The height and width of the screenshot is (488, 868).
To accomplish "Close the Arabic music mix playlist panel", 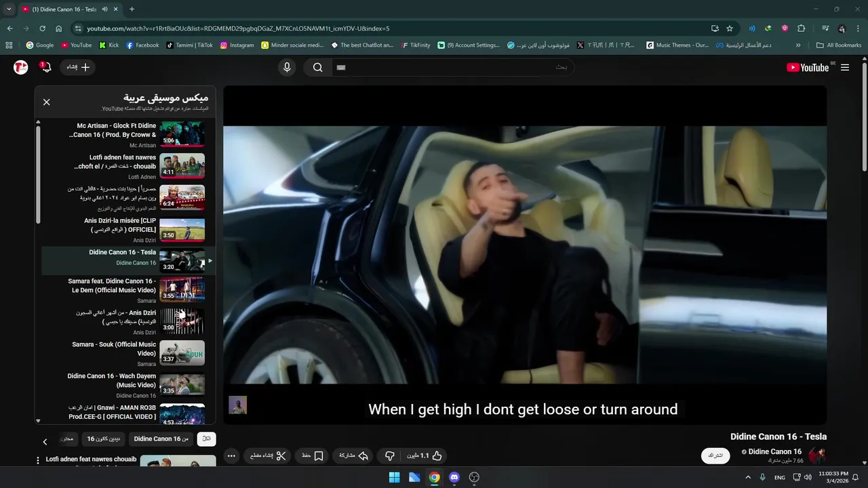I will point(46,102).
